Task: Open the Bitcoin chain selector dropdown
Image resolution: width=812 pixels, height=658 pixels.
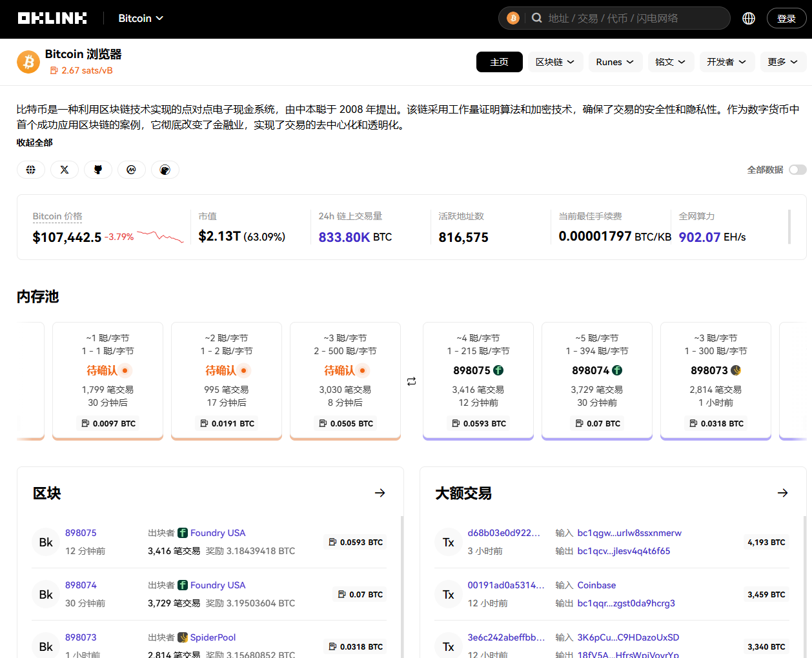Action: click(x=140, y=18)
